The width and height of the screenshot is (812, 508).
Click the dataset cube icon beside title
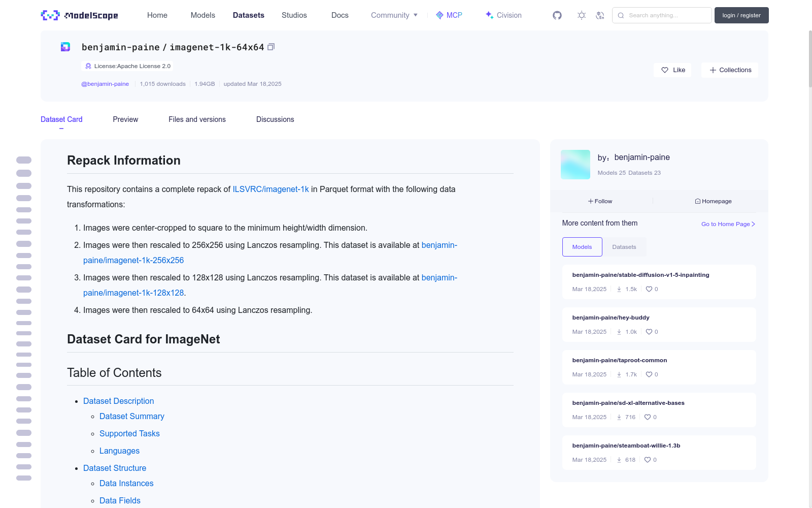pos(65,47)
